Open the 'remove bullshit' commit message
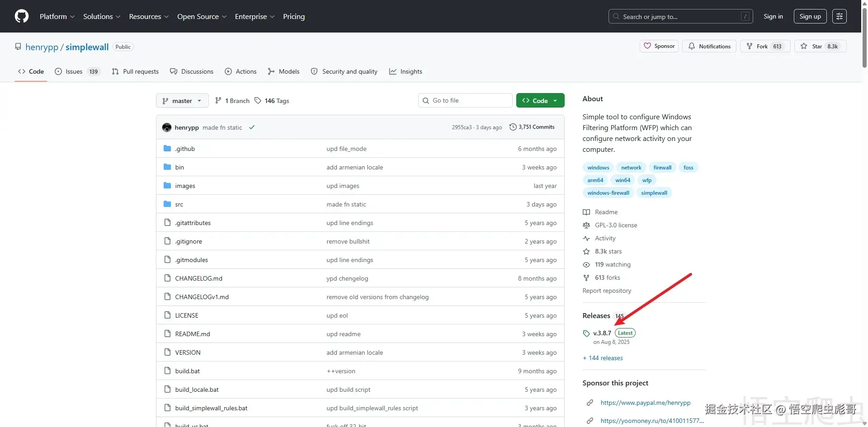 tap(348, 241)
